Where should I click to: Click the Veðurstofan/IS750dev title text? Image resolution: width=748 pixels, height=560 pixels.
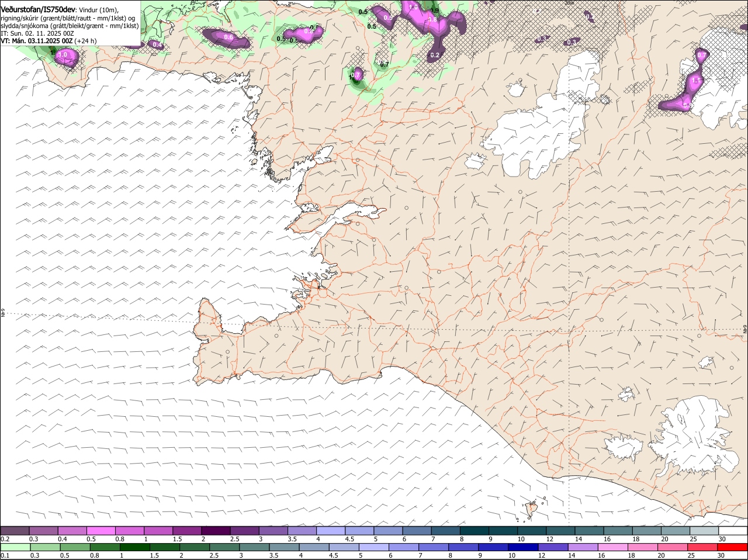click(38, 9)
